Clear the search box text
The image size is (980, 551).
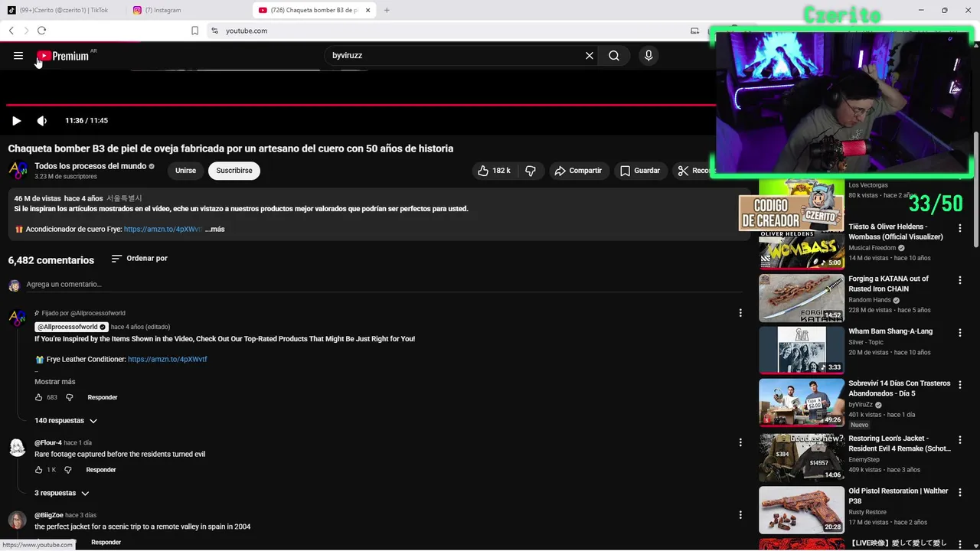(x=590, y=56)
